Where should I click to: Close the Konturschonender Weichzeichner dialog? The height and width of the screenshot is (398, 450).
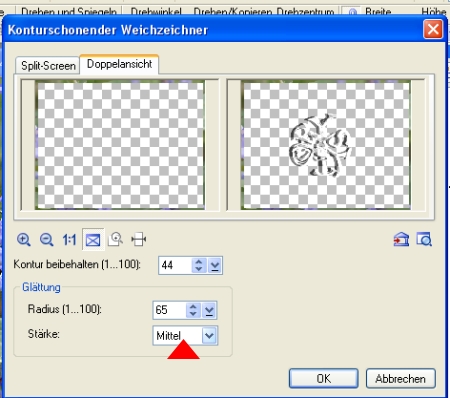(x=433, y=29)
